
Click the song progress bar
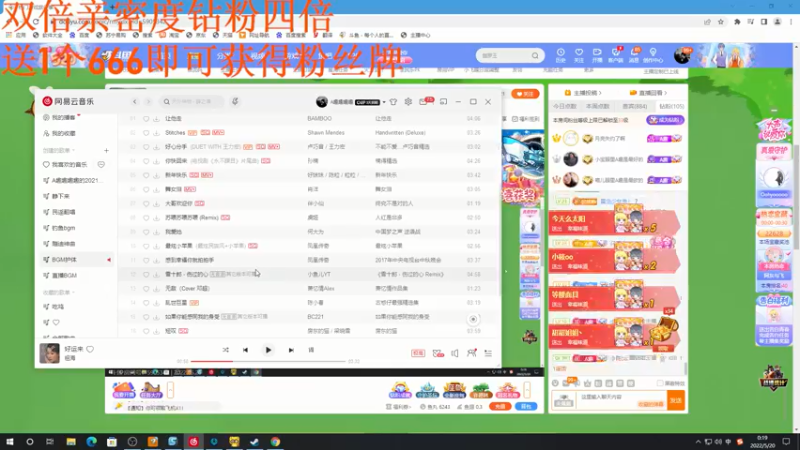click(x=268, y=361)
